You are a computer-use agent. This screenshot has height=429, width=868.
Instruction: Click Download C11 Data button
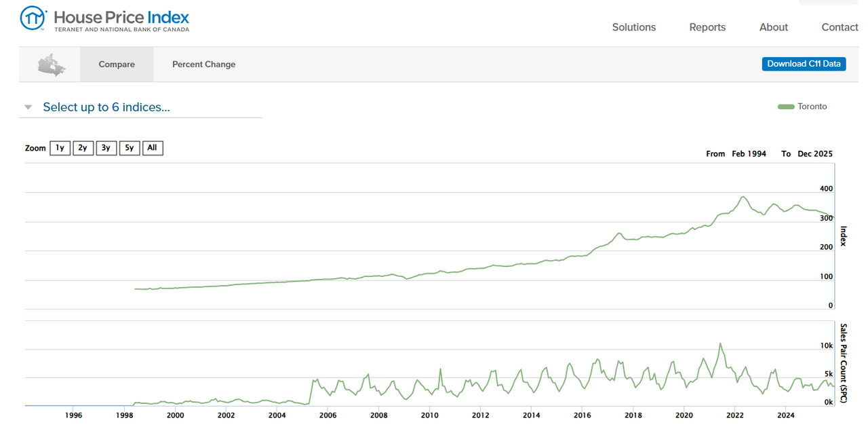(x=804, y=64)
